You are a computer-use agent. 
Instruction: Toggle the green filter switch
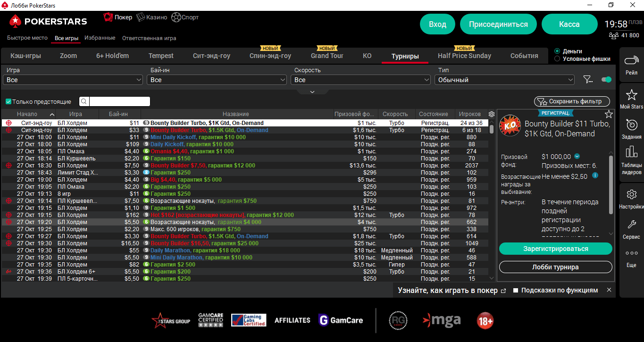click(606, 80)
